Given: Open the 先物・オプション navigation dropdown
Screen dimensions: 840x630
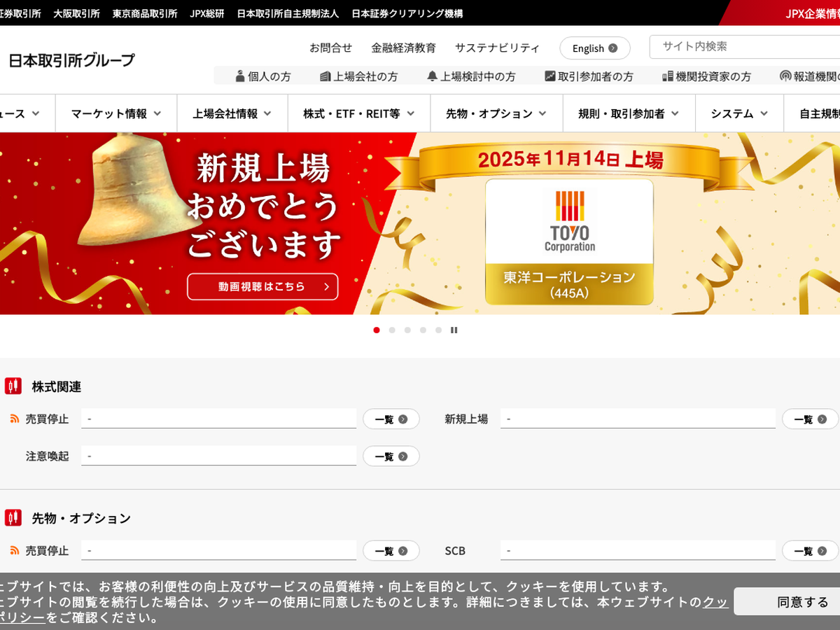Looking at the screenshot, I should click(x=497, y=113).
